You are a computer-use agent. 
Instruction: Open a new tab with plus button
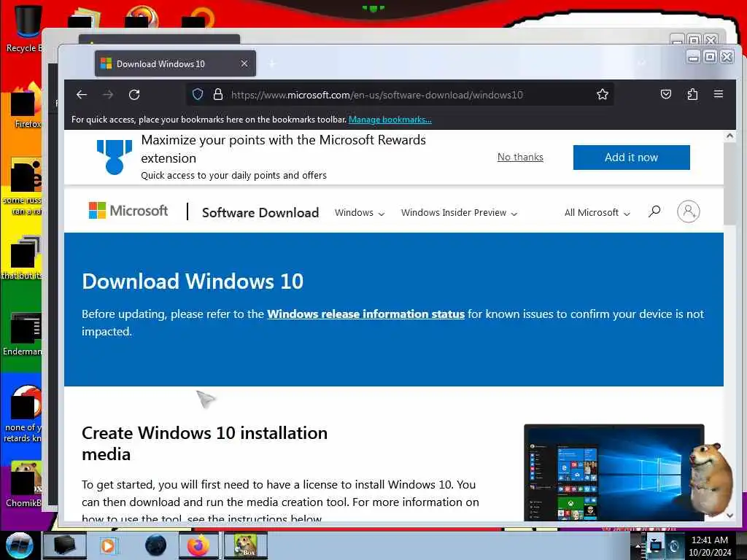click(x=272, y=63)
